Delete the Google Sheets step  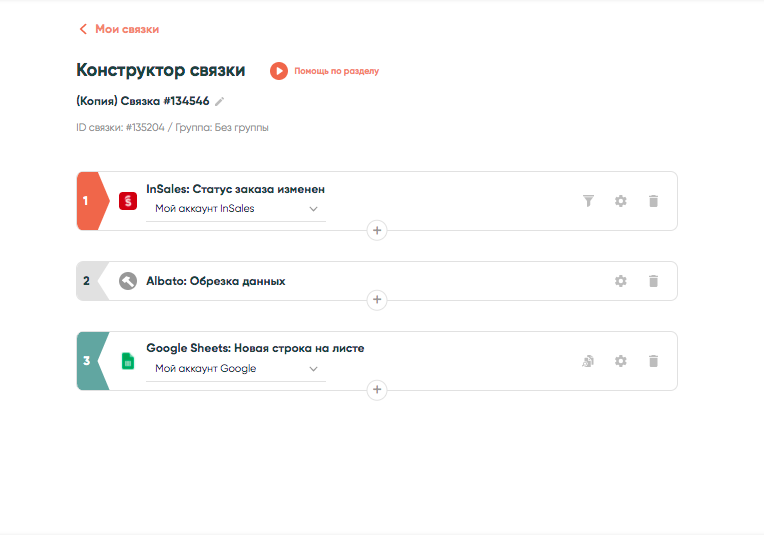(654, 361)
